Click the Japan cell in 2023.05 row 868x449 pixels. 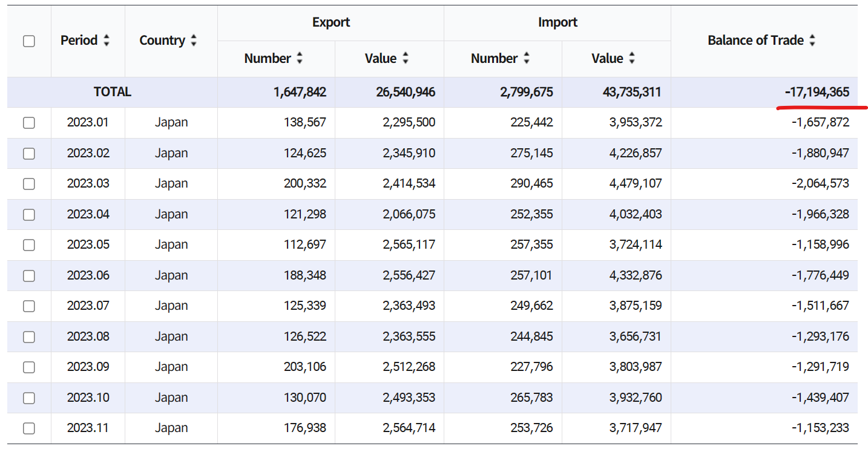(x=171, y=245)
